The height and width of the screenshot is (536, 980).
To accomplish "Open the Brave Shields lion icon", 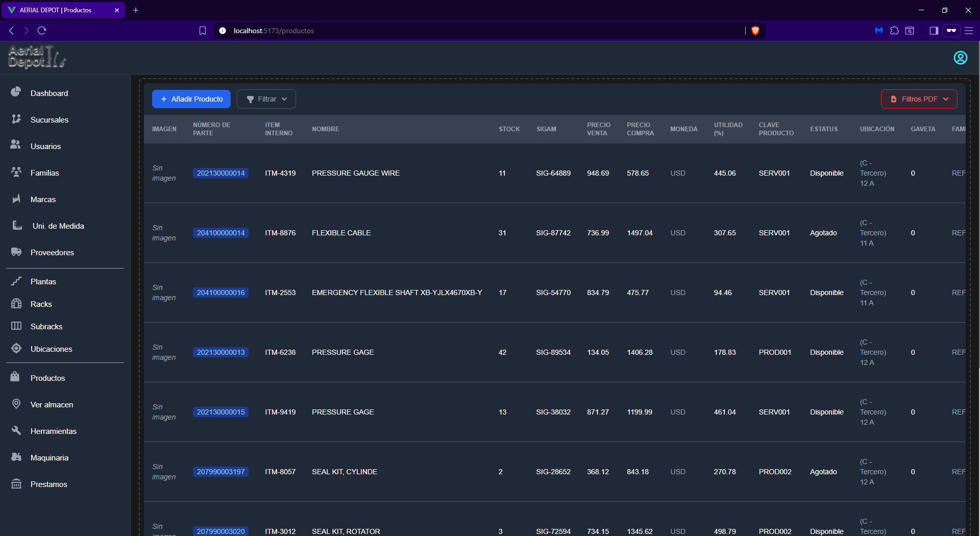I will (755, 31).
